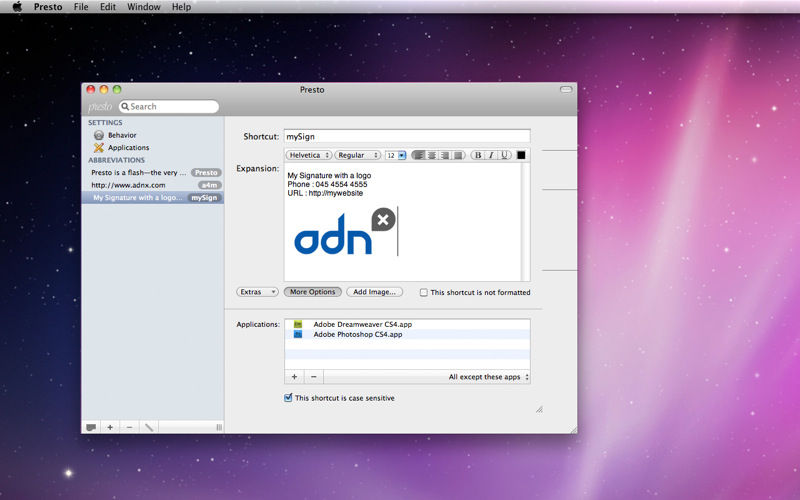Open the Regular font style dropdown
The image size is (800, 500).
tap(357, 155)
